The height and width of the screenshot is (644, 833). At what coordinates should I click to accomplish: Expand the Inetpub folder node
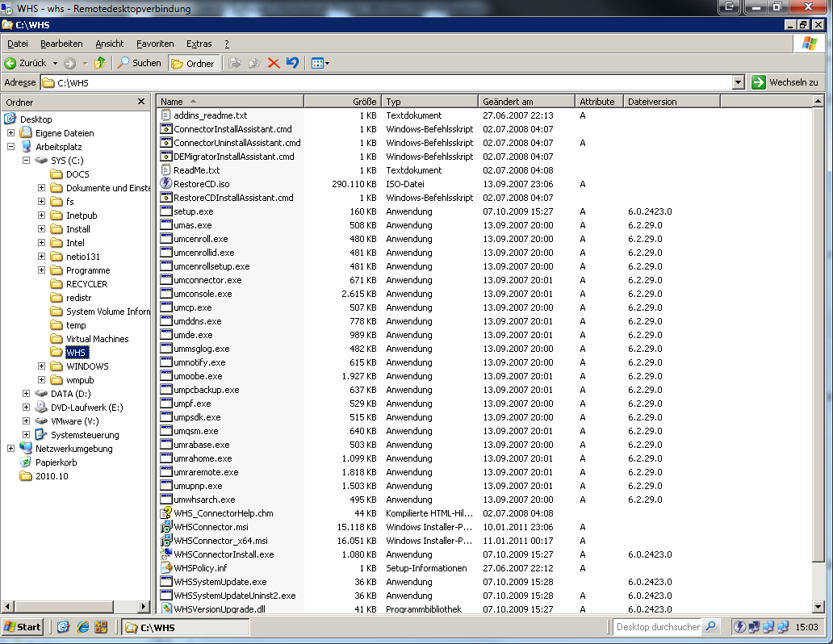[x=41, y=215]
